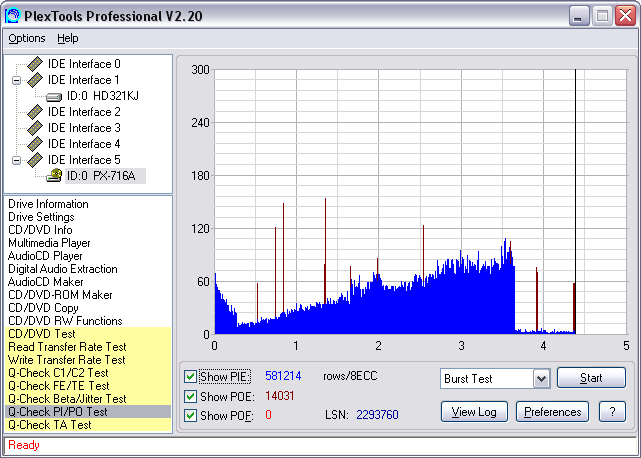Open CD/DVD-ROM Maker

point(60,295)
